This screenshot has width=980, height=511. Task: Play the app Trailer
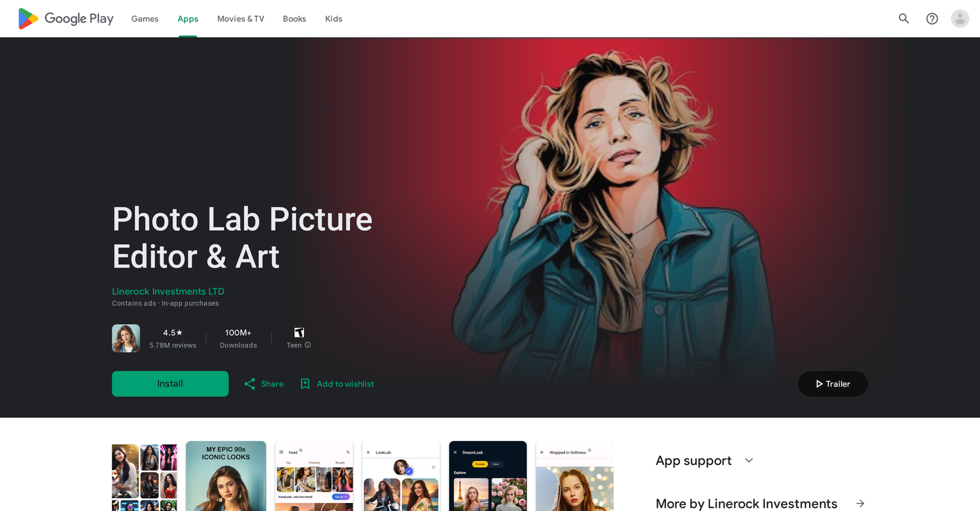pyautogui.click(x=832, y=383)
